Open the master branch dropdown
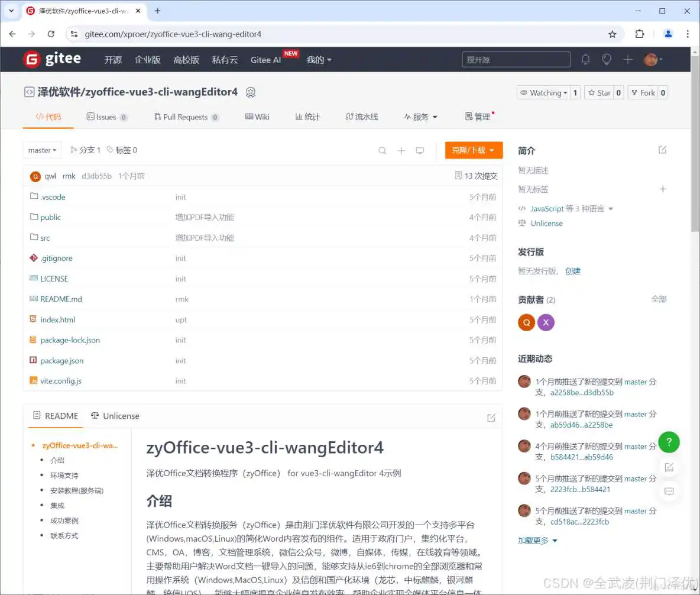Screen dimensions: 700x595 [42, 150]
